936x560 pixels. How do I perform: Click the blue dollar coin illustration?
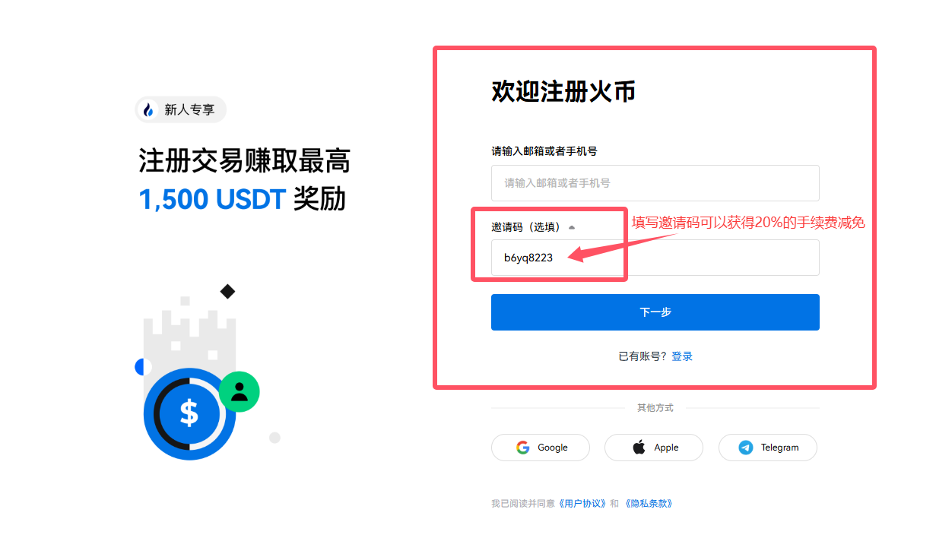click(189, 413)
